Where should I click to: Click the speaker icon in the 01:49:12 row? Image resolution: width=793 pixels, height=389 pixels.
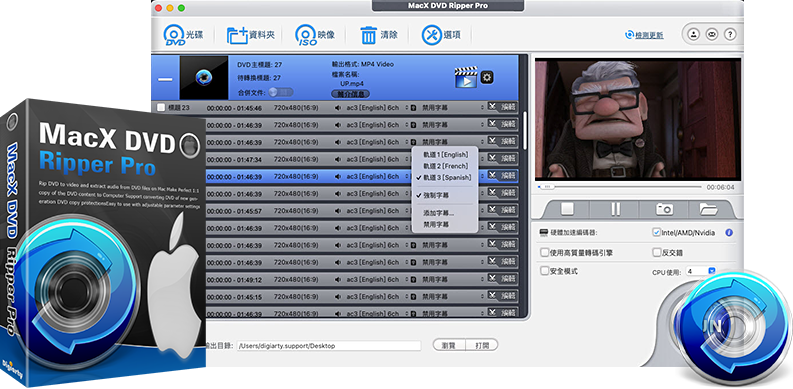pyautogui.click(x=338, y=280)
